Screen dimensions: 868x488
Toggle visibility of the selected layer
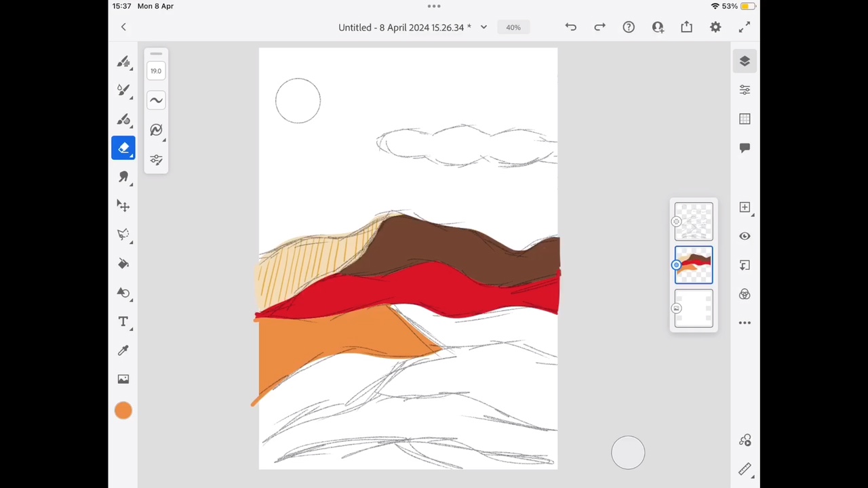[745, 236]
